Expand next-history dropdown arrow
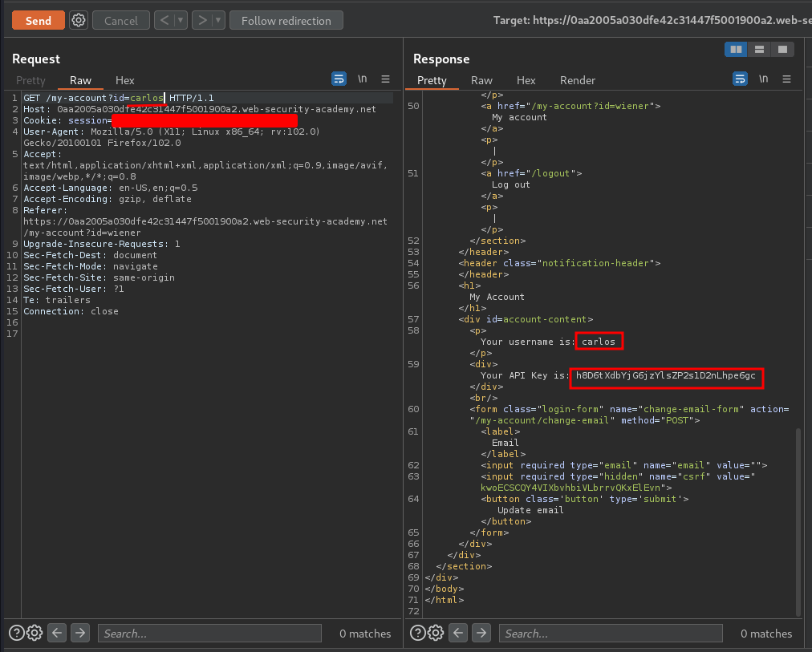Image resolution: width=812 pixels, height=652 pixels. pos(218,21)
